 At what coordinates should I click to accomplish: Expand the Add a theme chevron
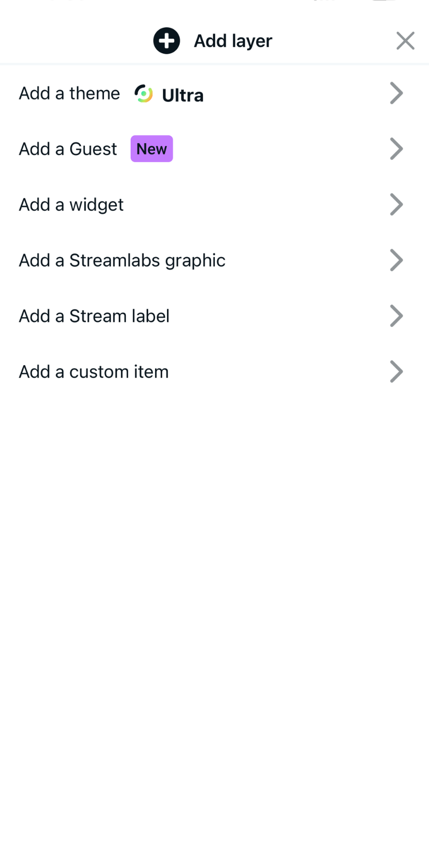(396, 93)
